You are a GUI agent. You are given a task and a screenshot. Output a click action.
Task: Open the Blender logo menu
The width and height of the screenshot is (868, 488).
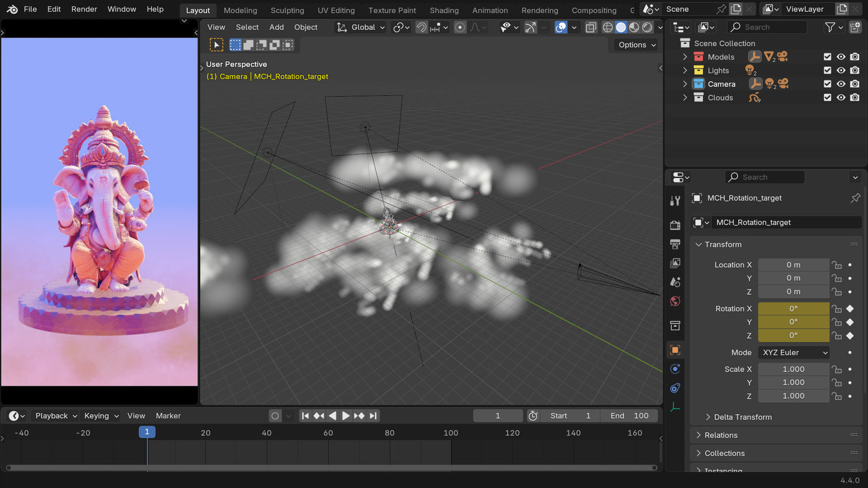click(x=12, y=9)
